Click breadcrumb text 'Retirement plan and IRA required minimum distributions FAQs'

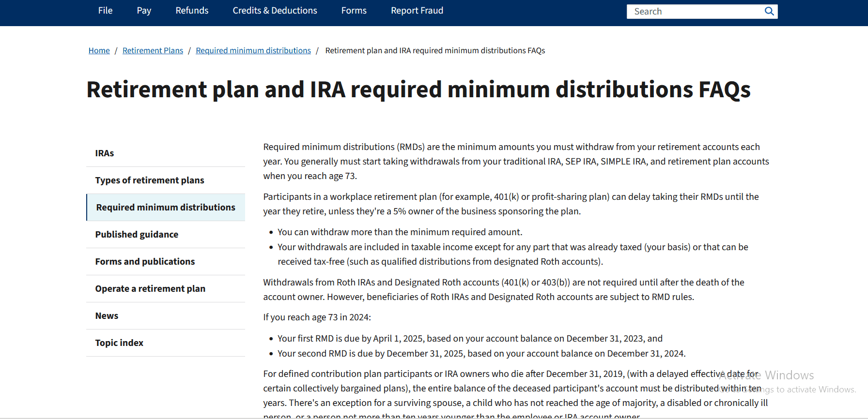tap(435, 50)
